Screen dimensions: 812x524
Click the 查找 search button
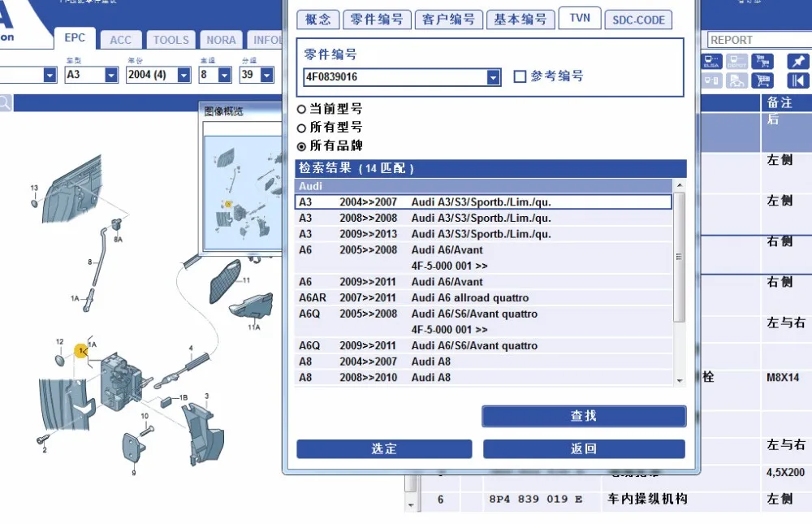coord(584,416)
